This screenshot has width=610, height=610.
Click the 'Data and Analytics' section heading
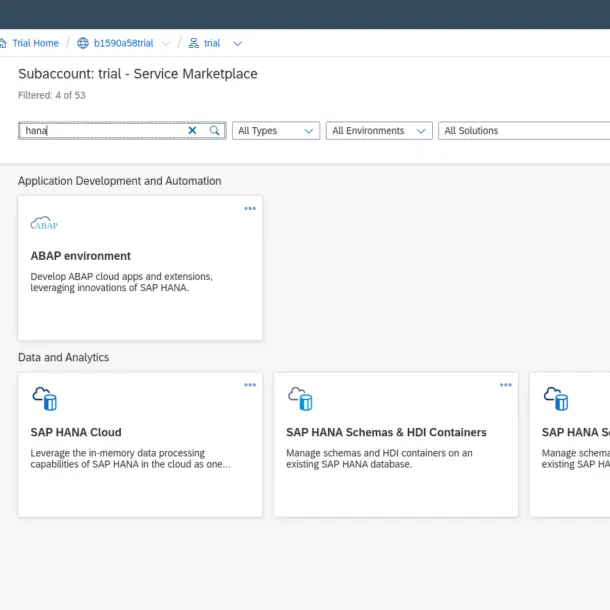[63, 357]
